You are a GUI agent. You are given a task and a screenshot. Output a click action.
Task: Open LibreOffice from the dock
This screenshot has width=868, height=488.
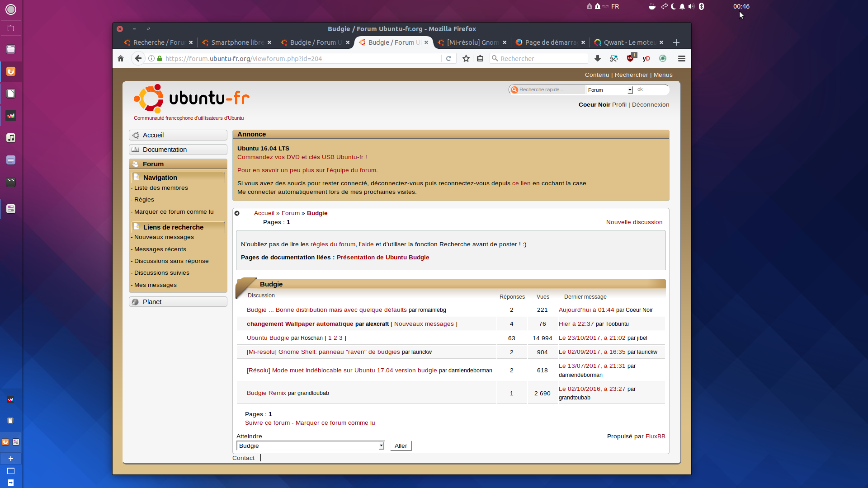11,94
